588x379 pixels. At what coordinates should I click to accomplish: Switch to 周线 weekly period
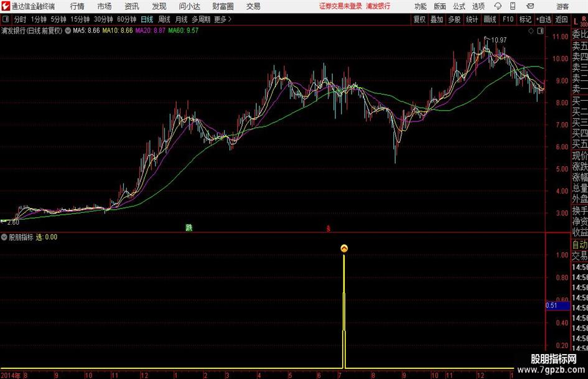tap(164, 19)
